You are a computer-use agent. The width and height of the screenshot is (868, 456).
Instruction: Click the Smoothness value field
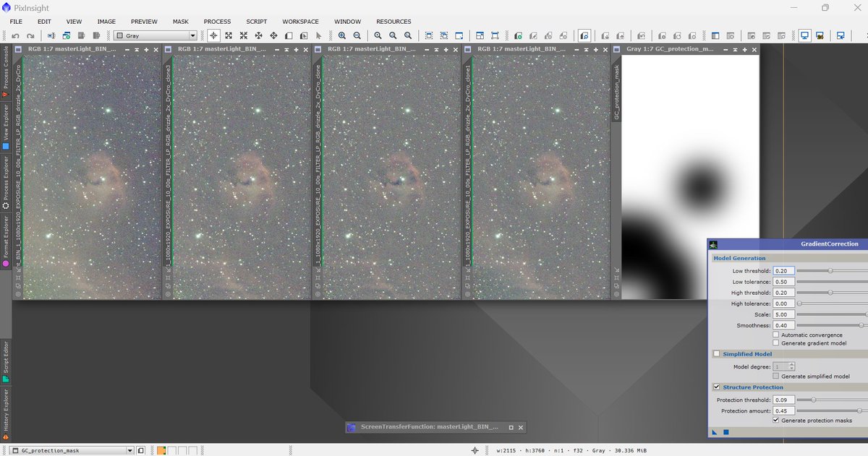click(784, 326)
